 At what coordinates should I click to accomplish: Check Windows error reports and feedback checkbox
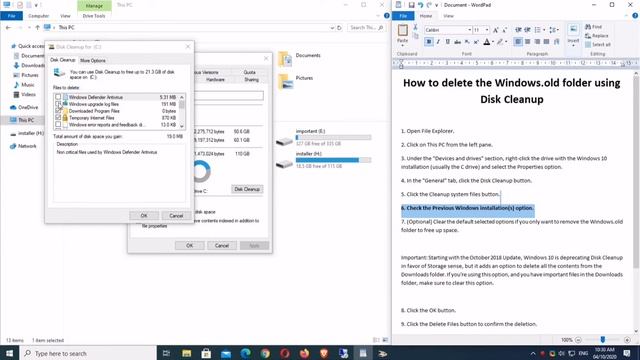(x=58, y=124)
